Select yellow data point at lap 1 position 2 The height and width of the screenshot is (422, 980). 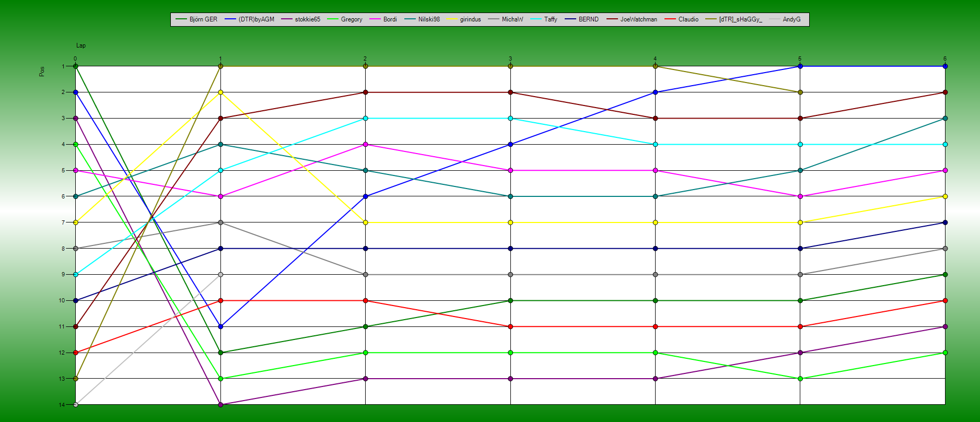220,92
